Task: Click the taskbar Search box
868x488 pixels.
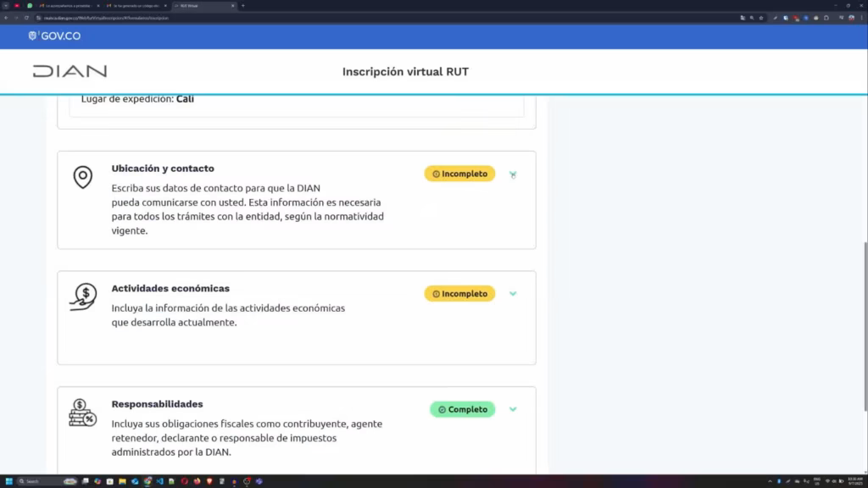Action: click(47, 481)
